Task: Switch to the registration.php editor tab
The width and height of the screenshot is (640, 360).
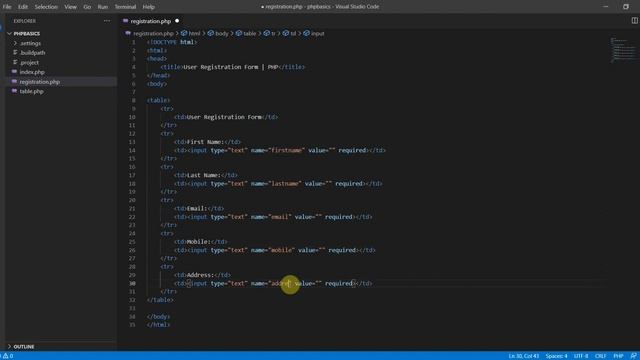Action: tap(151, 21)
